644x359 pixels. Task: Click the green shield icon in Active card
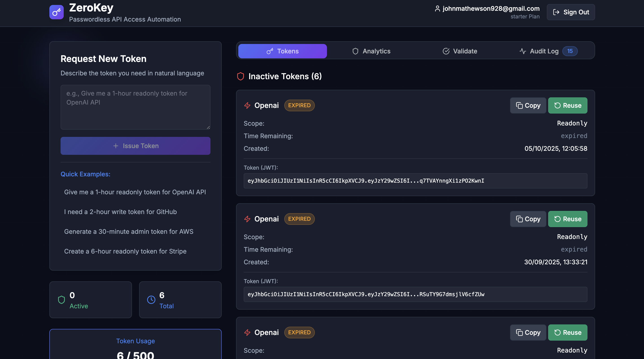click(x=61, y=300)
